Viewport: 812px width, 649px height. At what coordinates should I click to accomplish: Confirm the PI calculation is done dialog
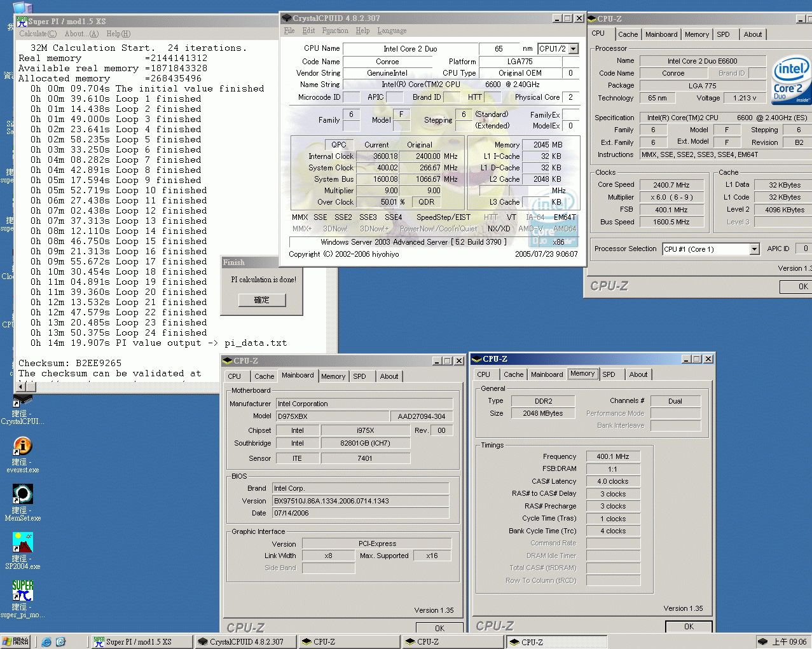pyautogui.click(x=262, y=300)
